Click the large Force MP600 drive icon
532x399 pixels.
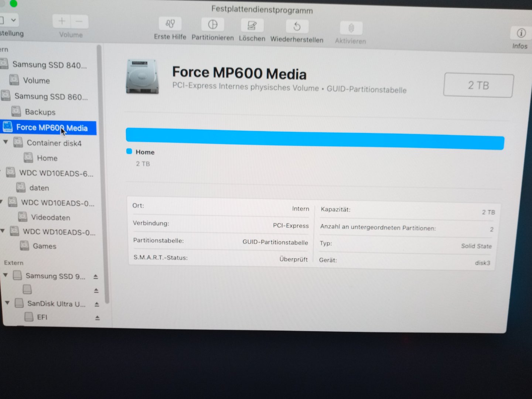click(142, 76)
